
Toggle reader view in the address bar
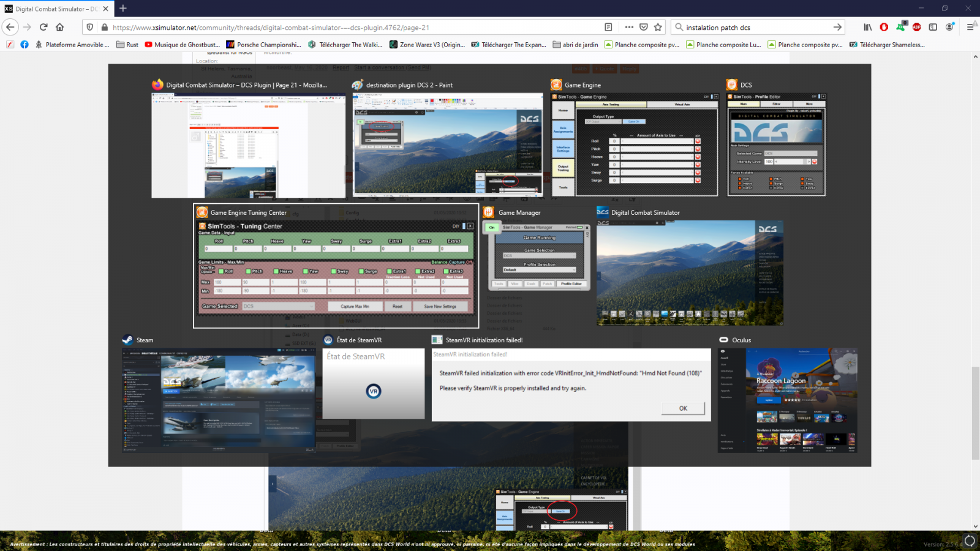click(x=608, y=27)
